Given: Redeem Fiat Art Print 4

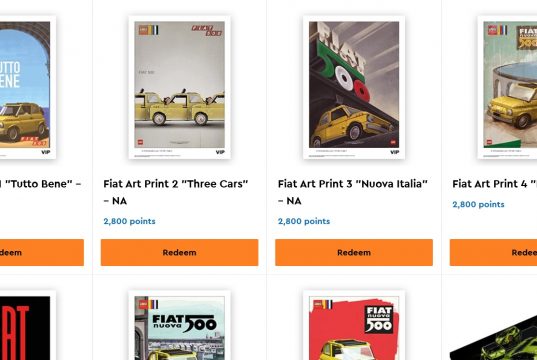Looking at the screenshot, I should (x=493, y=252).
